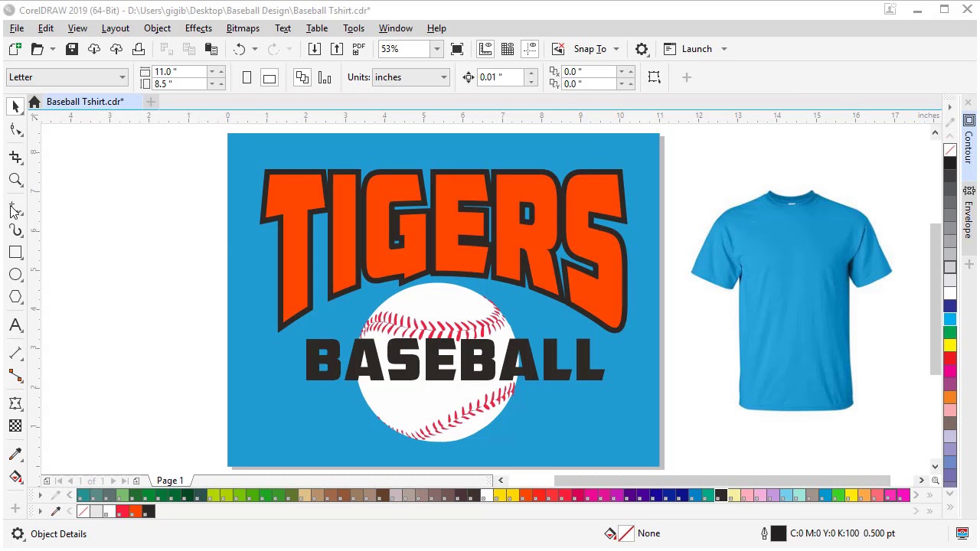Save the document with floppy icon
This screenshot has width=980, height=551.
71,49
